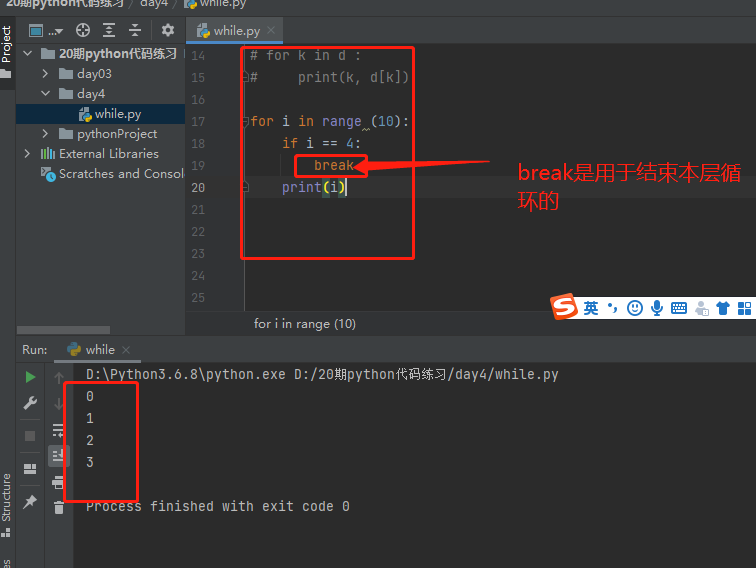Toggle soft-wrap in Run console
Image resolution: width=756 pixels, height=568 pixels.
tap(58, 430)
